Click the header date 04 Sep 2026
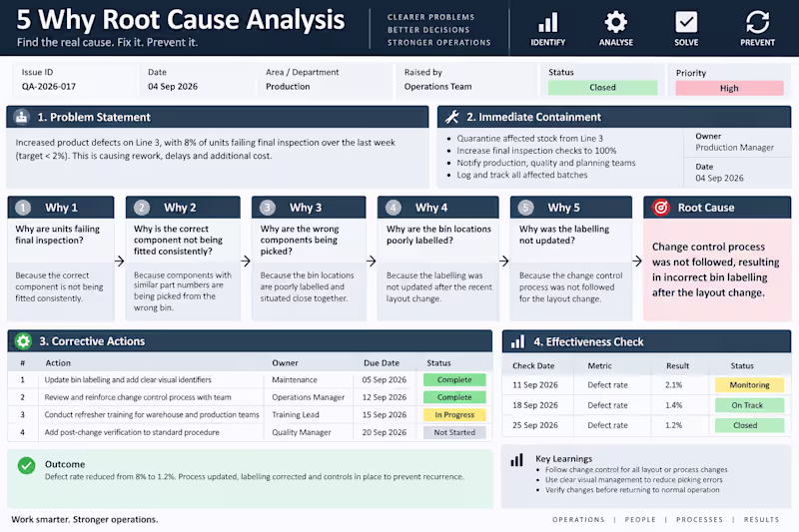 (x=173, y=87)
